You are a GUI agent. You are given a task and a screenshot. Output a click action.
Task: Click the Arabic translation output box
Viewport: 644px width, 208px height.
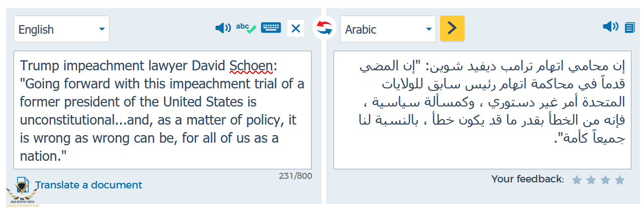(482, 110)
